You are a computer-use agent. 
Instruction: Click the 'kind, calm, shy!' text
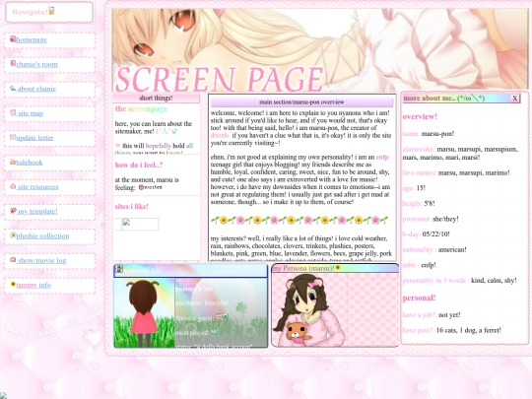pyautogui.click(x=494, y=281)
